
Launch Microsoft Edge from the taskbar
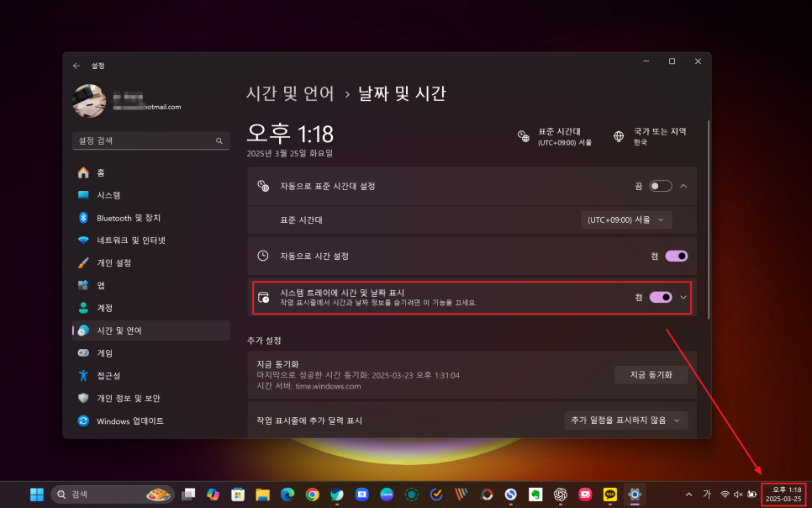[287, 495]
